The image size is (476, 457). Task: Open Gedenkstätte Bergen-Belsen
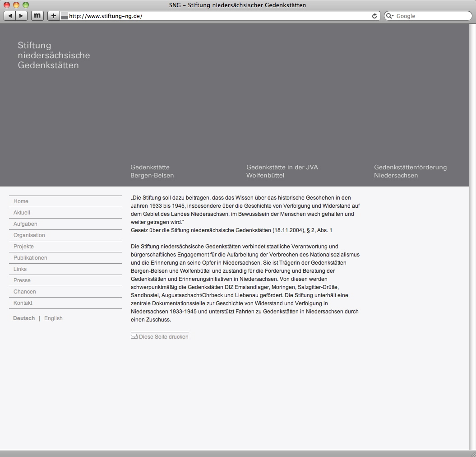tap(152, 171)
